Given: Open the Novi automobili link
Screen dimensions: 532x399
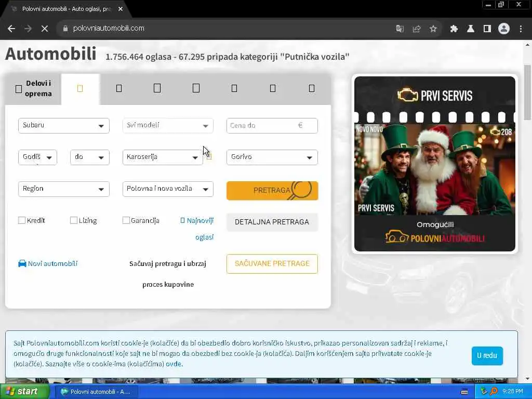Looking at the screenshot, I should point(52,263).
